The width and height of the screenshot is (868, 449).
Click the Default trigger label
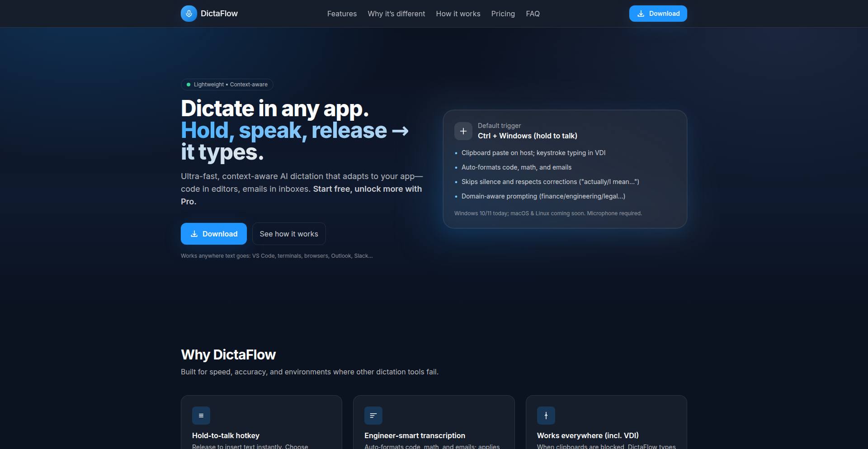click(x=499, y=126)
